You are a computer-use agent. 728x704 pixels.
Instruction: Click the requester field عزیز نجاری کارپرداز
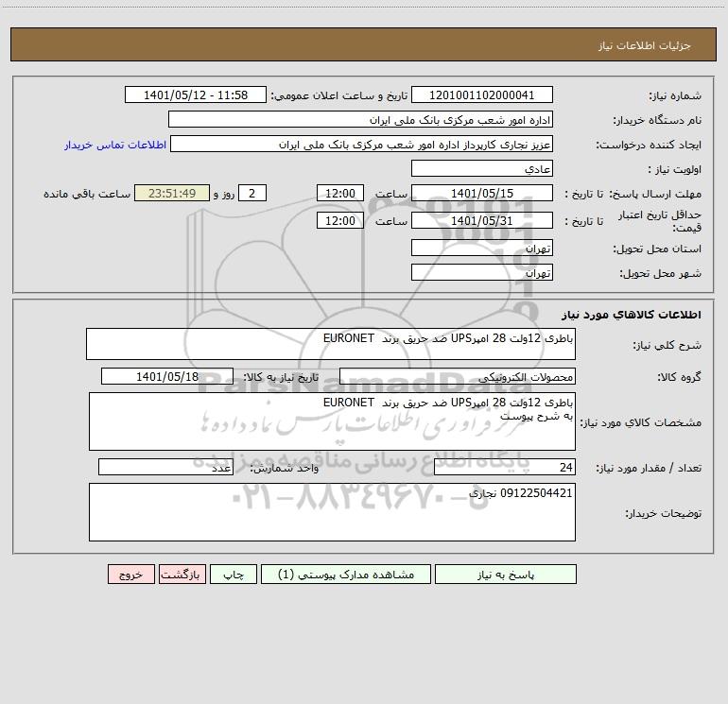click(362, 144)
